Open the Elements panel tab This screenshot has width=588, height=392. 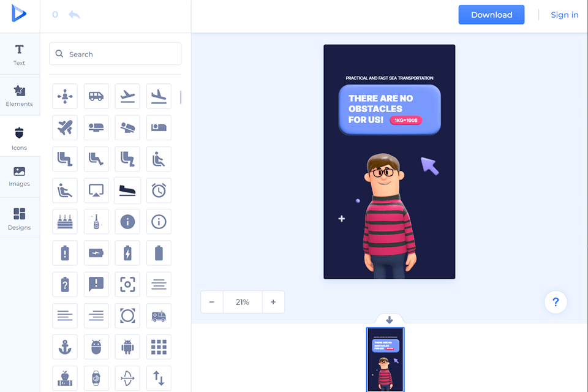(19, 96)
